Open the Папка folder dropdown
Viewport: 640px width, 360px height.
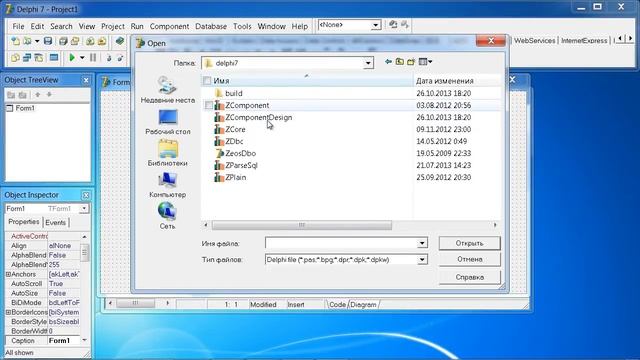368,63
